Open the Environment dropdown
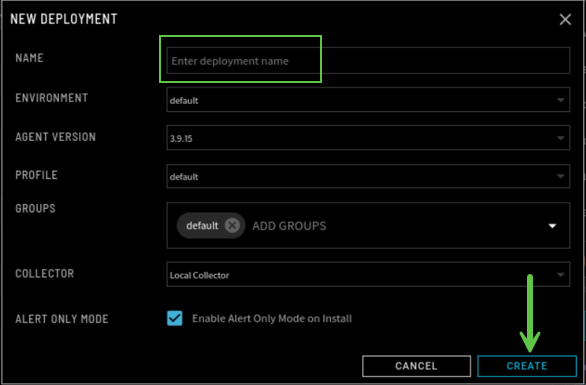The width and height of the screenshot is (586, 385). tap(368, 100)
